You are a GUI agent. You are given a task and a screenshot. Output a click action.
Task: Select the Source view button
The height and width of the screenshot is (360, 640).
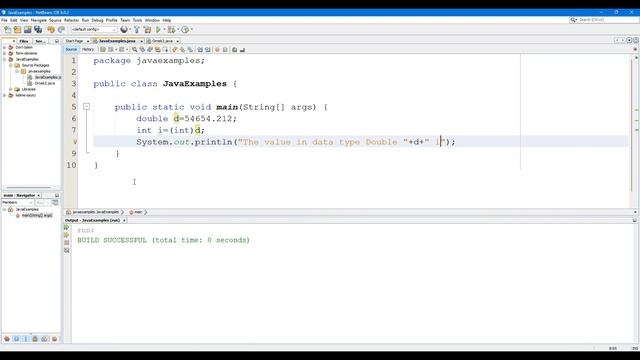coord(71,49)
